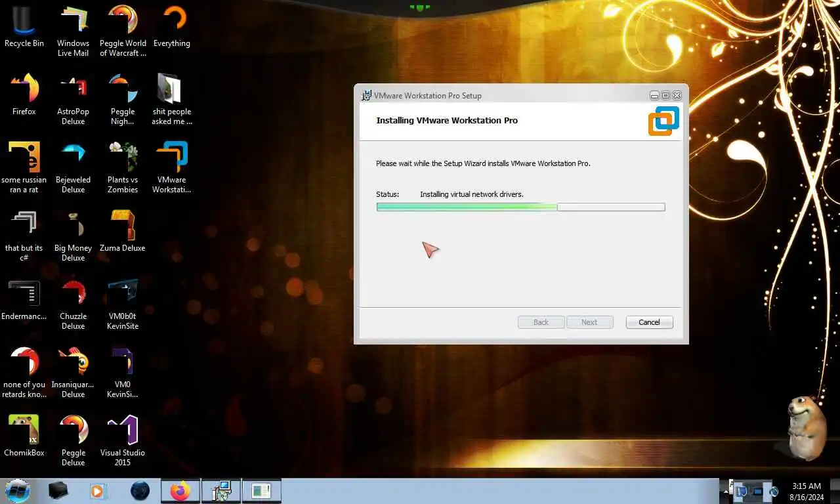
Task: Select the installer setup taskbar button
Action: (x=221, y=490)
